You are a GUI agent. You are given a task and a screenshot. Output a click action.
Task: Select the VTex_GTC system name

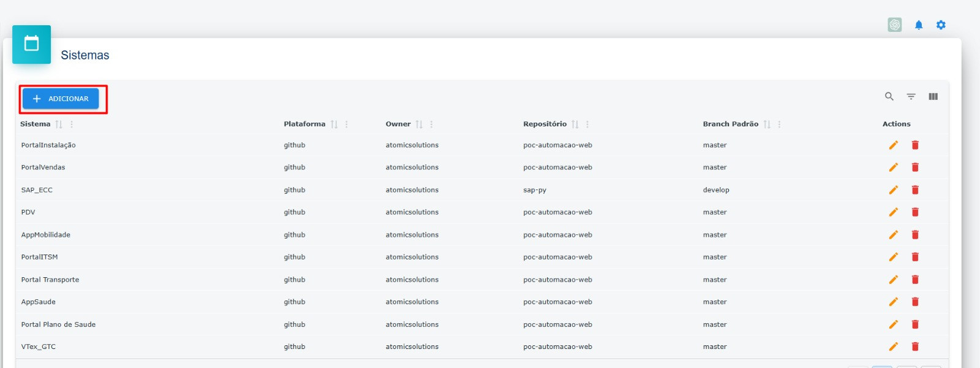(x=39, y=347)
